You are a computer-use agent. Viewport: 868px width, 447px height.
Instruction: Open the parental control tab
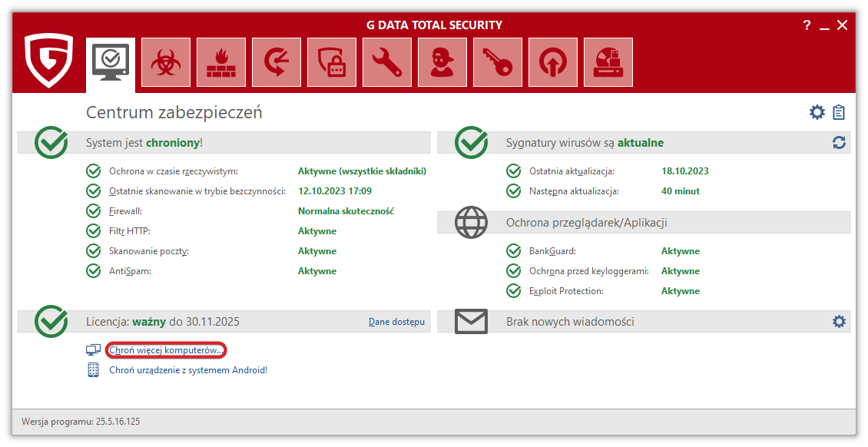[442, 62]
